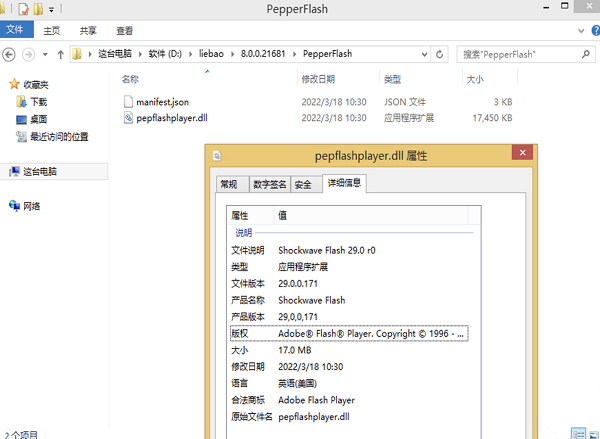The image size is (600, 439).
Task: Select liebao in address path
Action: (x=211, y=54)
